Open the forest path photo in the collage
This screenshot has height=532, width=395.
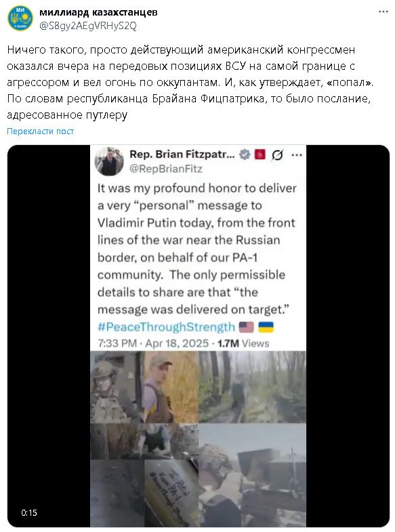pos(252,387)
